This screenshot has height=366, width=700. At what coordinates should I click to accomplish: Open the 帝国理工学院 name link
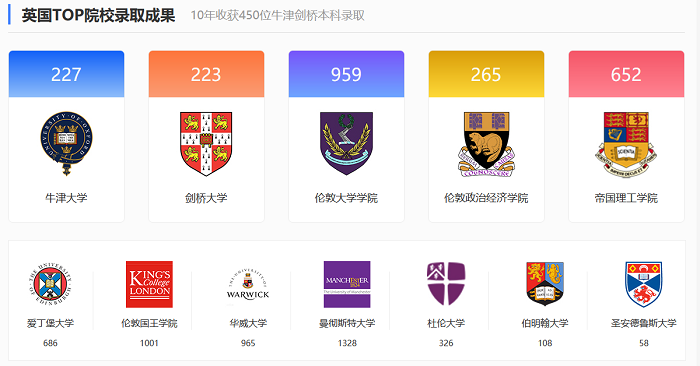(x=626, y=198)
